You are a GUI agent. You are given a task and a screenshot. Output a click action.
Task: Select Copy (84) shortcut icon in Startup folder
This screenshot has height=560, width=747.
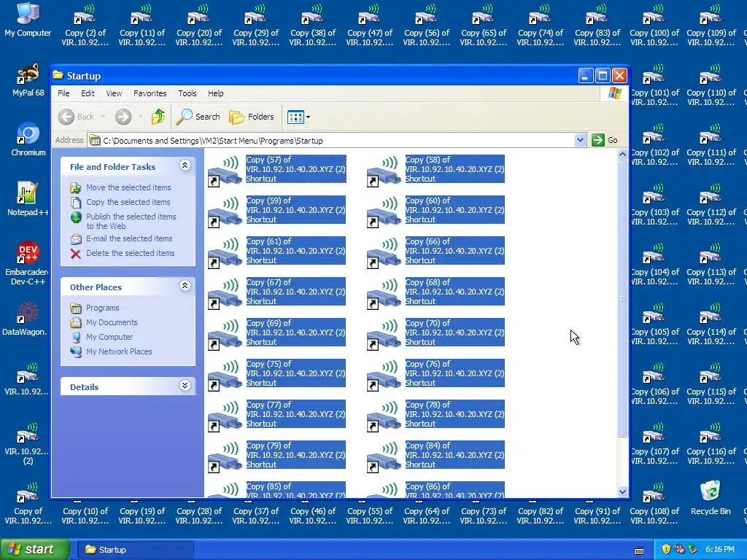coord(384,457)
